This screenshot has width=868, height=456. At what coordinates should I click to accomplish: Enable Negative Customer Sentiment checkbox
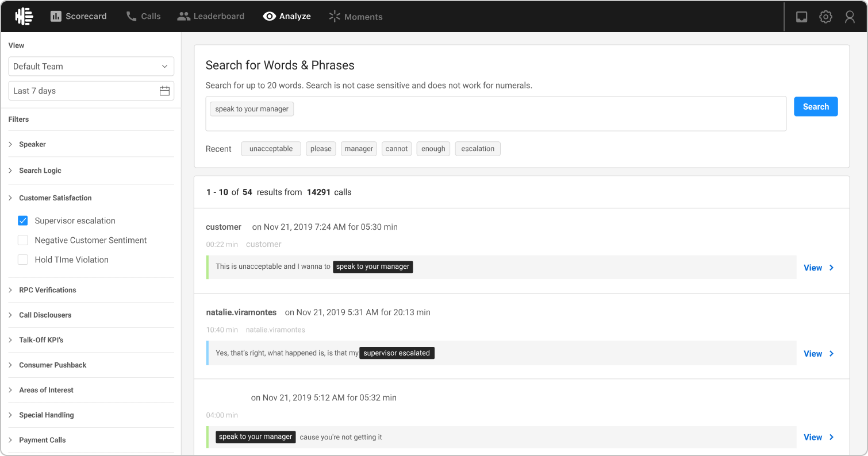[x=23, y=240]
